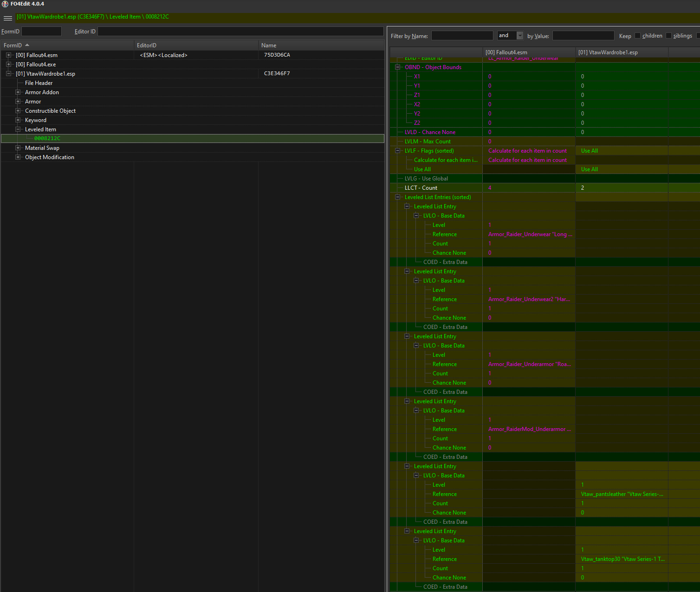Enable the siblings checkbox
700x592 pixels.
tap(668, 36)
